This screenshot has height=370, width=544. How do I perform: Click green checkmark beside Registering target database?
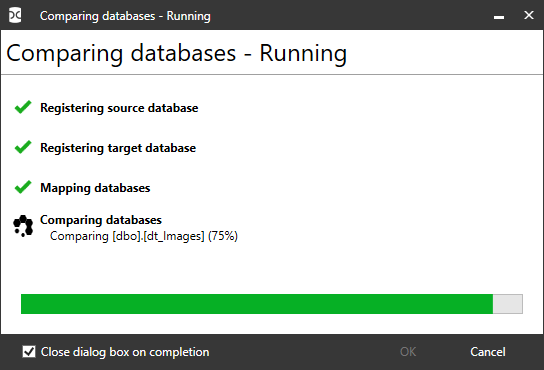coord(23,147)
